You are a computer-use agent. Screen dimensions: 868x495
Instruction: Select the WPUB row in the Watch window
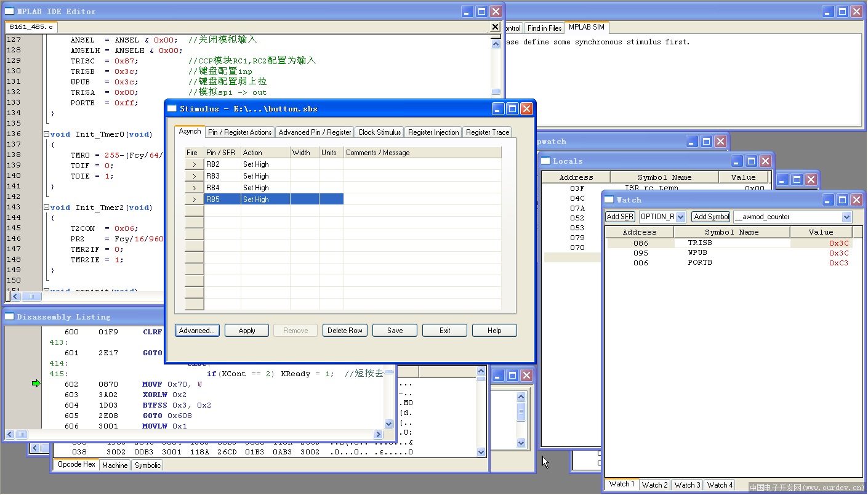pos(729,253)
